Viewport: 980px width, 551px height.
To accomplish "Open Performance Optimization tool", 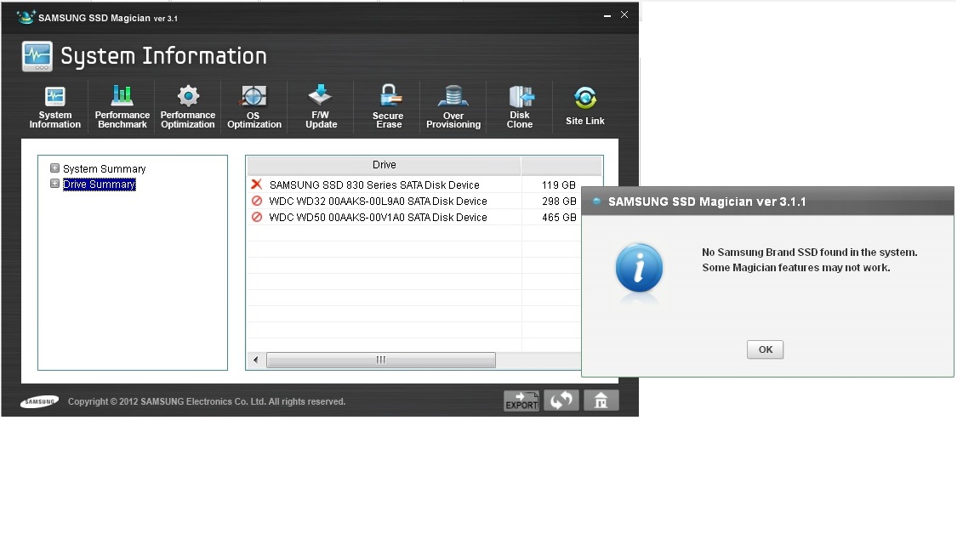I will (187, 107).
